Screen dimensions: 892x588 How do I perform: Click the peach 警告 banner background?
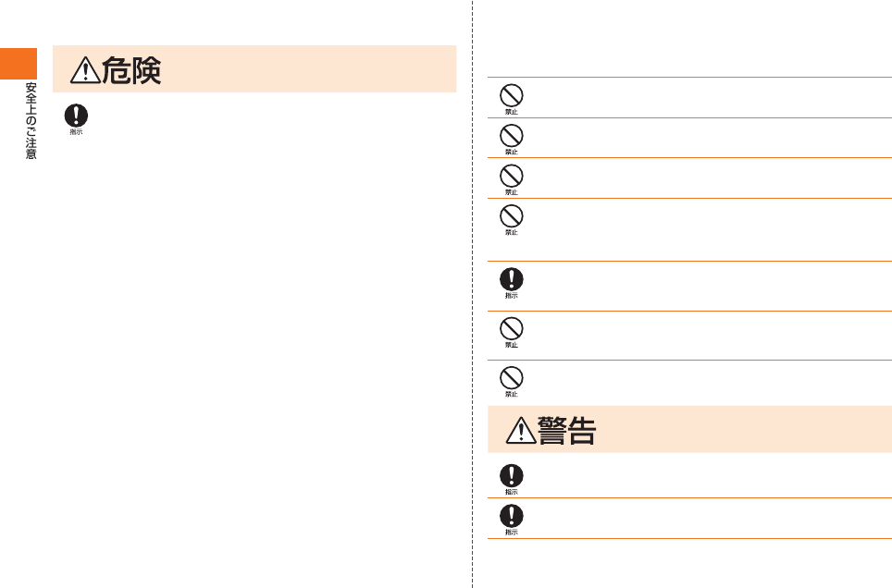point(689,429)
